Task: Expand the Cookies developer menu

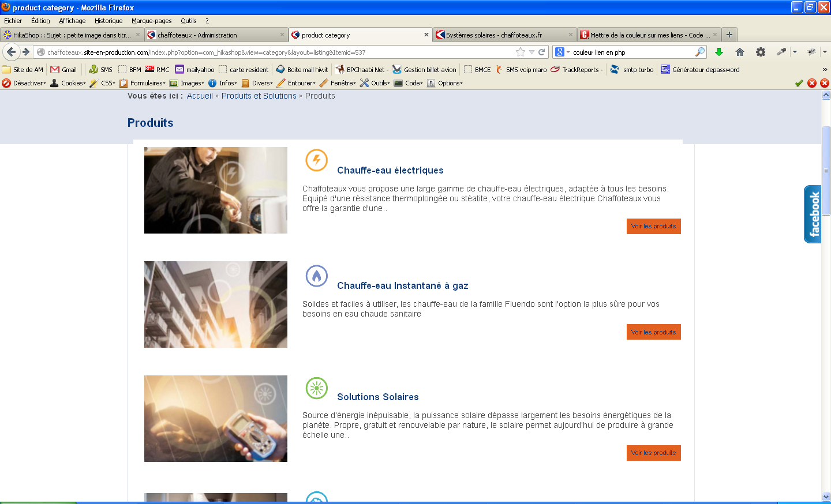Action: point(68,83)
